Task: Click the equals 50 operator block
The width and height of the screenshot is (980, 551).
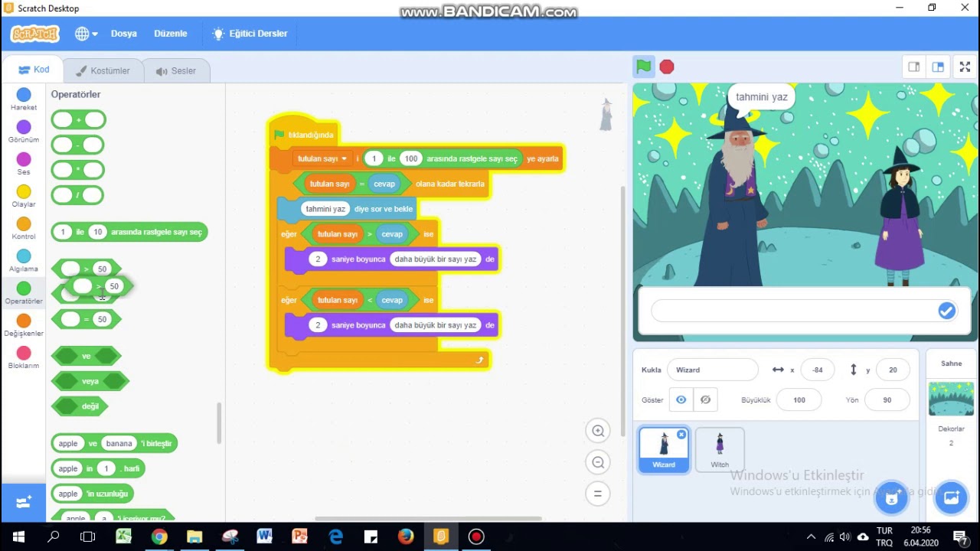Action: (87, 319)
